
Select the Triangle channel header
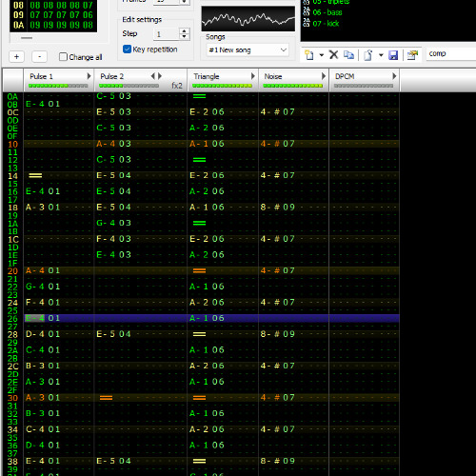coord(223,80)
